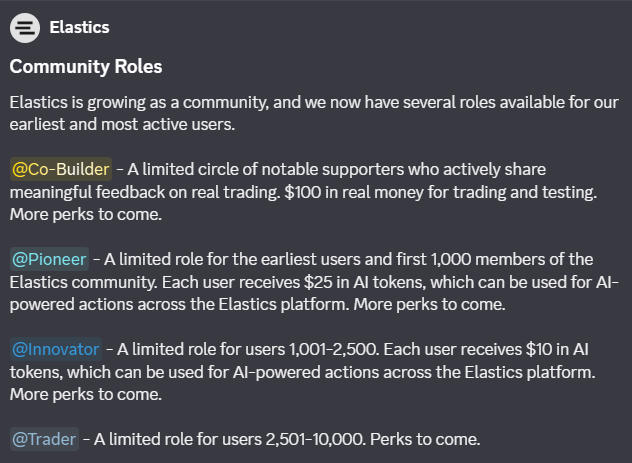Click the "1,001–2,500" user range text
Image resolution: width=632 pixels, height=463 pixels.
(334, 349)
